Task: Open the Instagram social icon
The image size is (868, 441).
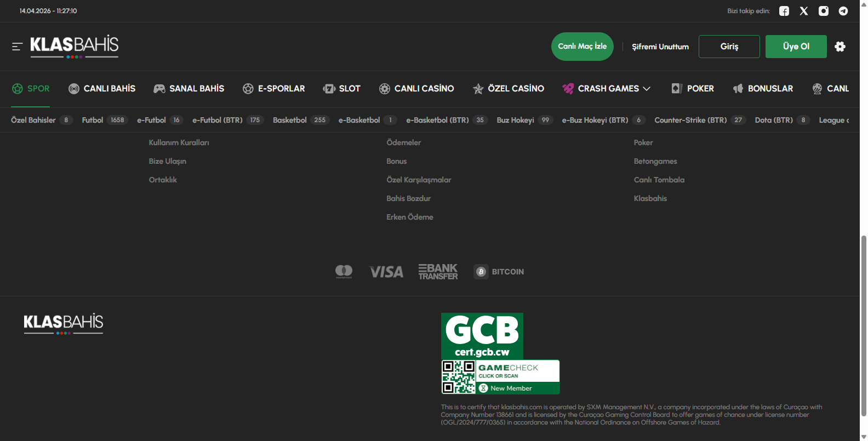Action: tap(824, 11)
